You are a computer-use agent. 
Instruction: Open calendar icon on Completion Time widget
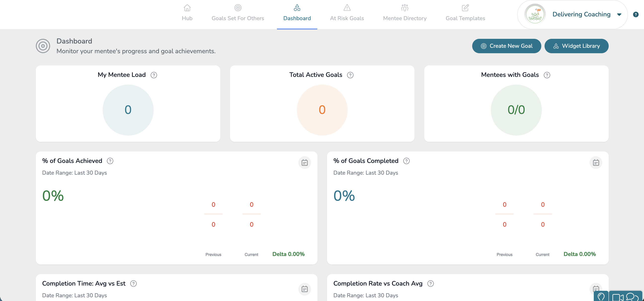click(304, 289)
